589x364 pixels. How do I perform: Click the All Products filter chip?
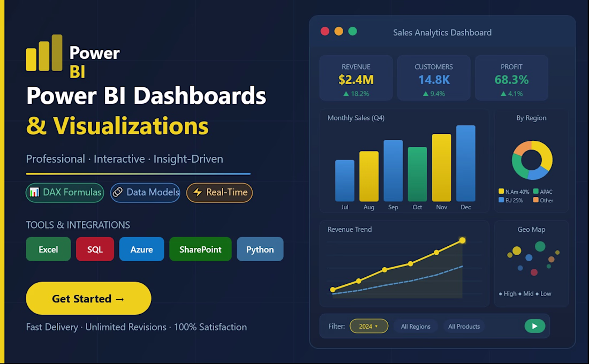point(464,326)
